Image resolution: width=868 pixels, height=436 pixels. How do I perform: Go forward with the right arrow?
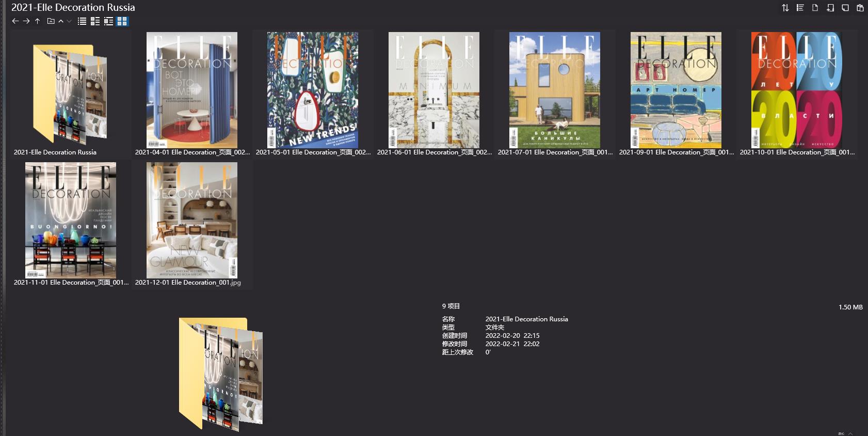(26, 21)
